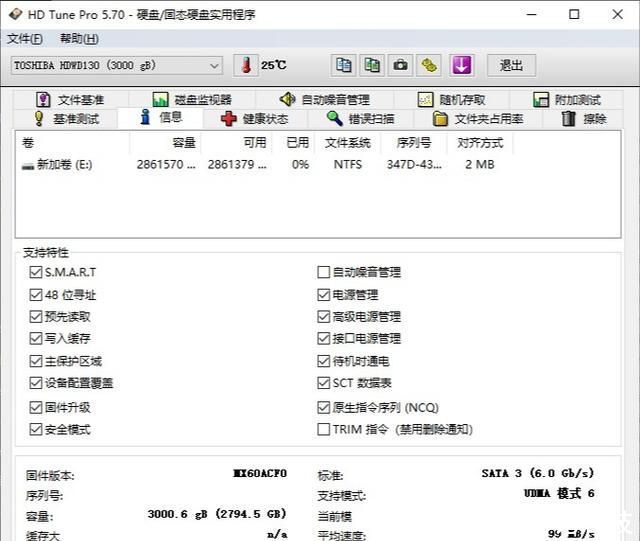Click the 2 MB alignment cell
Image resolution: width=640 pixels, height=541 pixels.
click(x=480, y=165)
